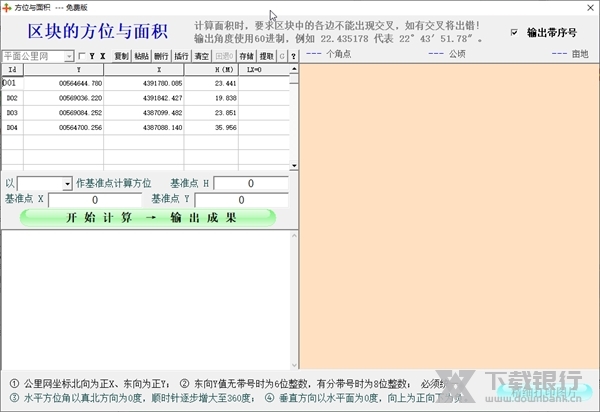Click the 复制 (copy) toolbar button
The width and height of the screenshot is (600, 412).
[122, 56]
